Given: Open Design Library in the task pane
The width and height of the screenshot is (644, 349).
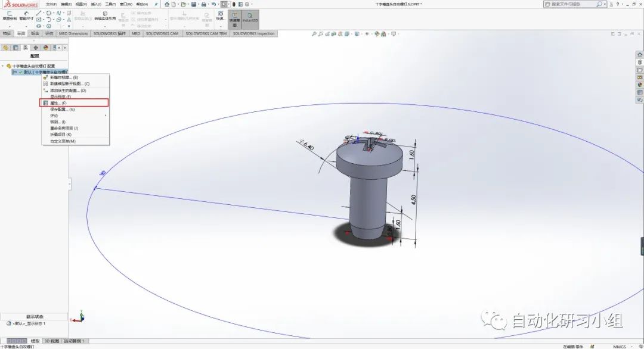Looking at the screenshot, I should 639,63.
